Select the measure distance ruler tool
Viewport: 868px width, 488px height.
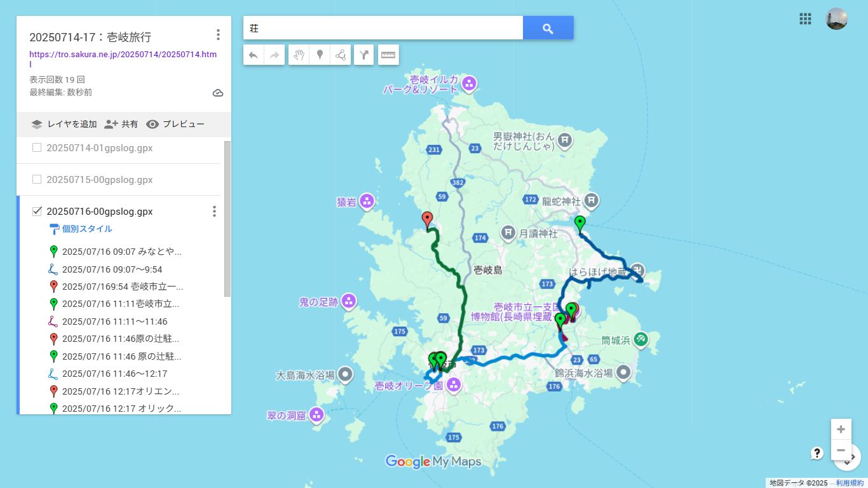pyautogui.click(x=388, y=55)
